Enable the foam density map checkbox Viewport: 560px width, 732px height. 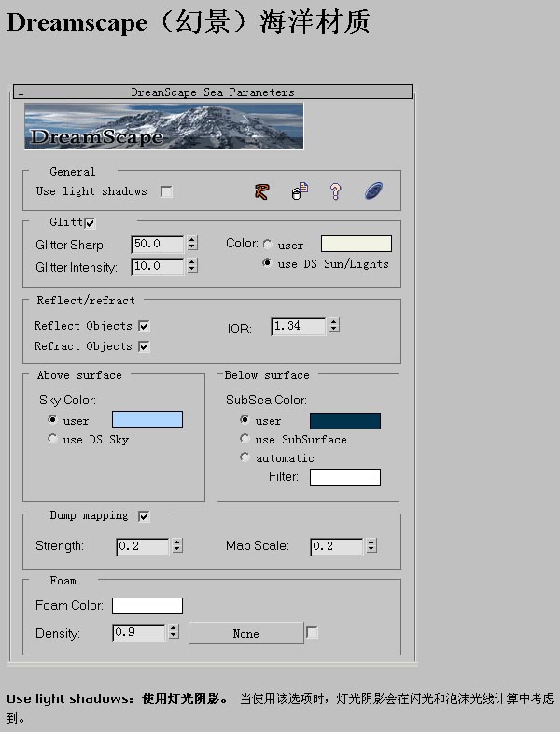(312, 633)
